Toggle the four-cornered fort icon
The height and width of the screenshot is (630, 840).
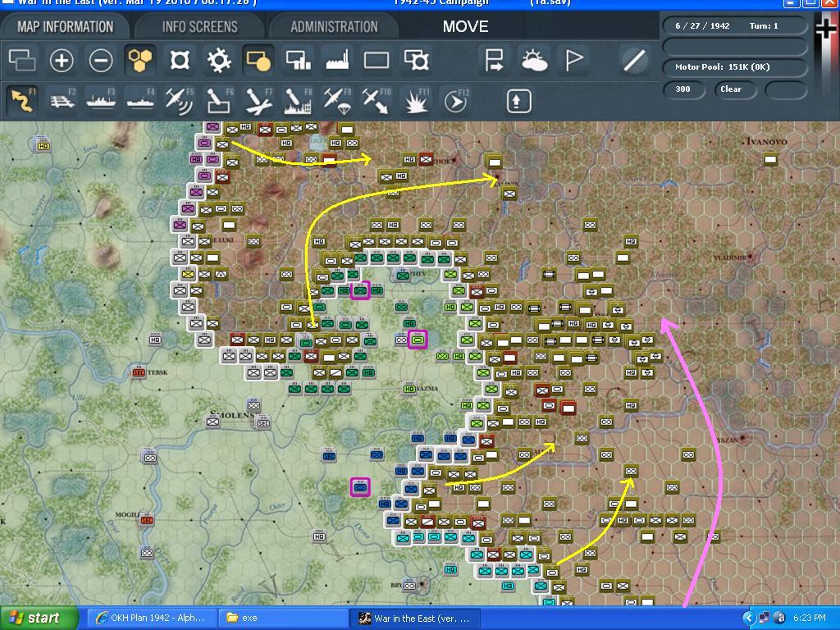pos(180,60)
